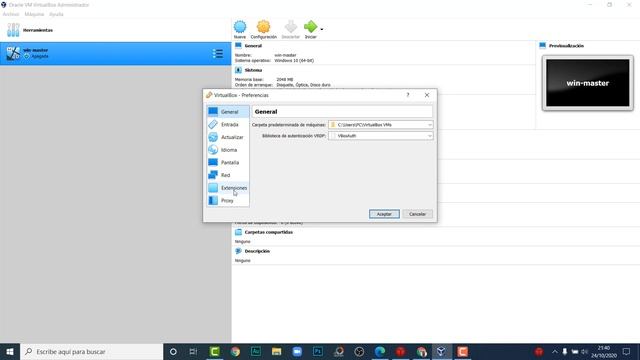The image size is (640, 360).
Task: Open the Archivo menu
Action: 11,14
